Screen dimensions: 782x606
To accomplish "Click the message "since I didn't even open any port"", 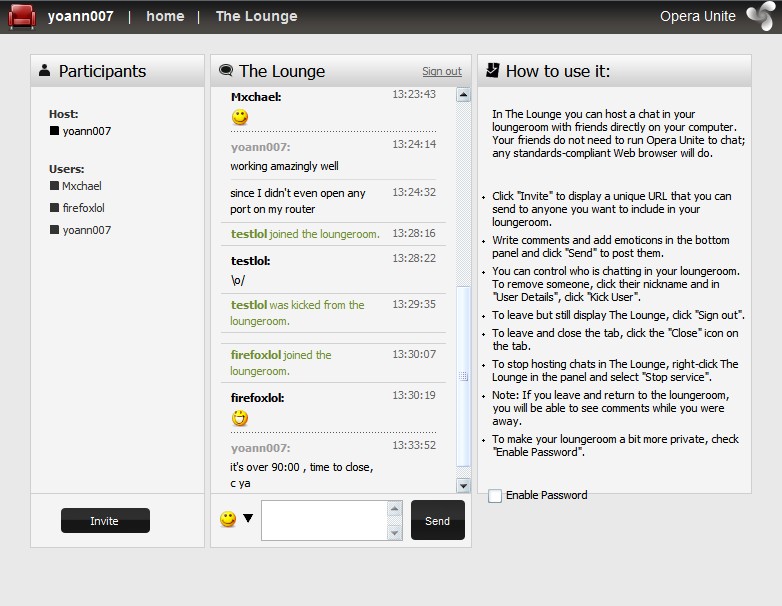I will (x=298, y=201).
